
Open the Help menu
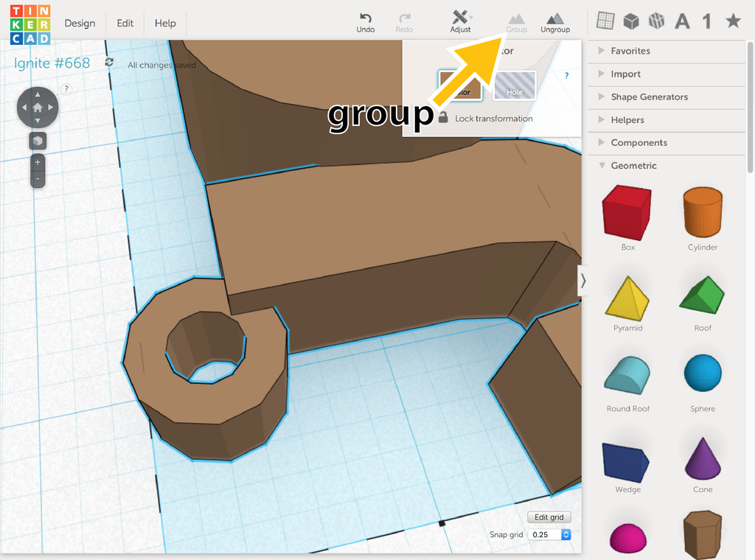click(165, 23)
